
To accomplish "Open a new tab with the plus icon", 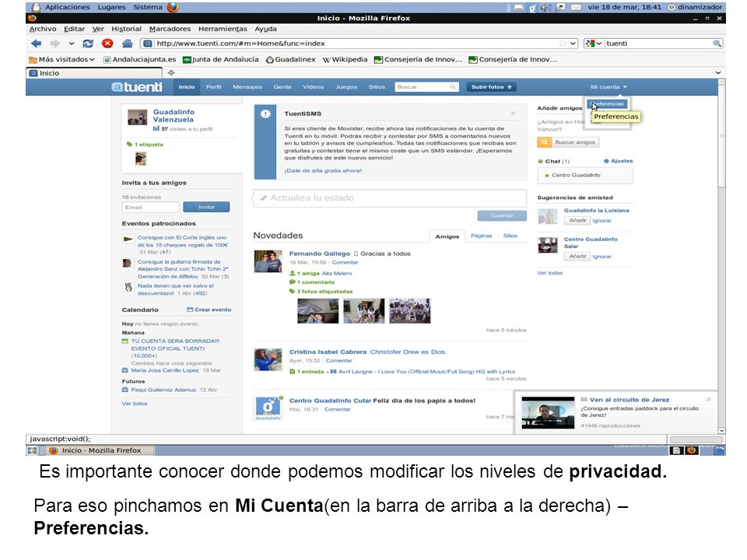I will (x=171, y=72).
